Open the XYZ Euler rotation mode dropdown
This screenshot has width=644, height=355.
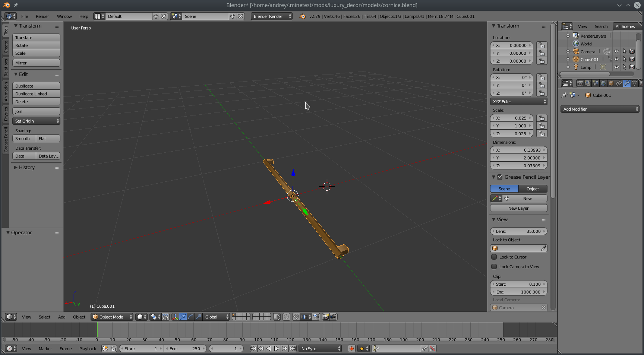[519, 102]
